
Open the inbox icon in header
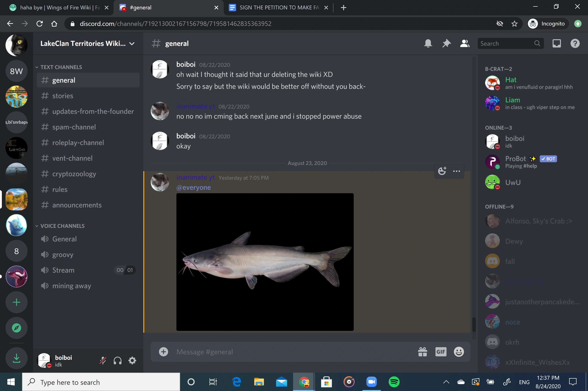pyautogui.click(x=556, y=43)
